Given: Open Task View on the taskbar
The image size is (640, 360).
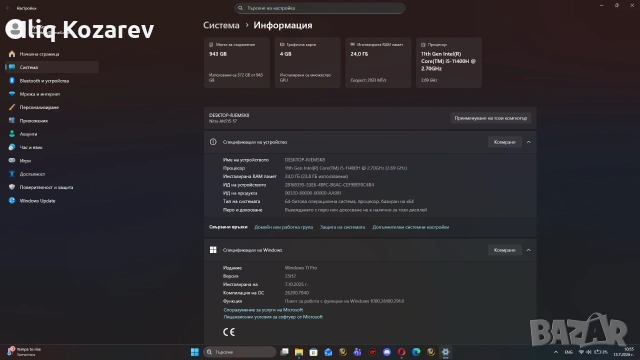Looking at the screenshot, I should 284,352.
